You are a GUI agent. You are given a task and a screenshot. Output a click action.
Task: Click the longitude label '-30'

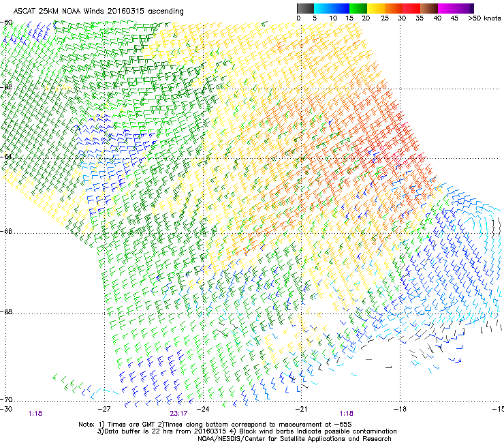click(x=6, y=409)
